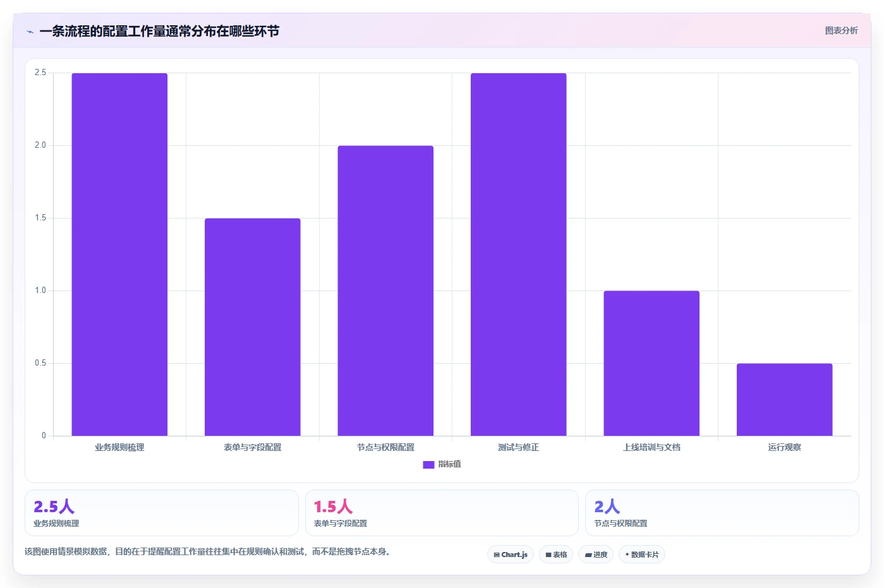The height and width of the screenshot is (588, 884).
Task: Click the lightning icon beside the chart title
Action: [30, 32]
